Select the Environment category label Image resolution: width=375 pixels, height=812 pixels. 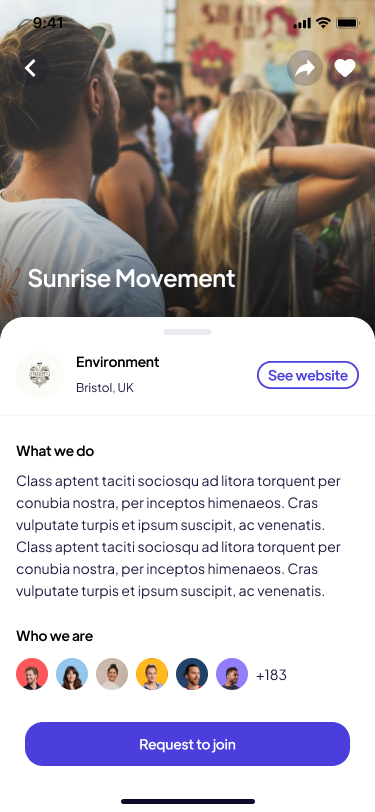tap(118, 362)
